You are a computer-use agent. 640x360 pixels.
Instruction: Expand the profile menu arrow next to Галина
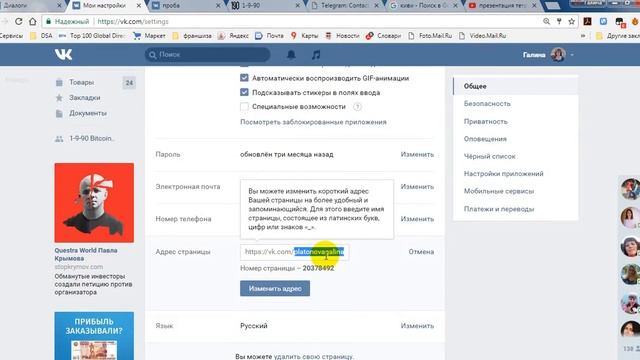point(572,55)
